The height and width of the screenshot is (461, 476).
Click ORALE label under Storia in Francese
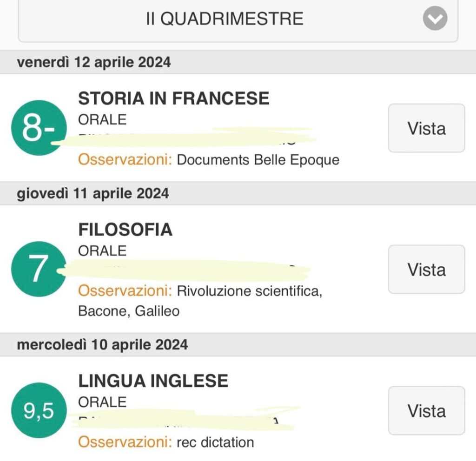point(102,119)
